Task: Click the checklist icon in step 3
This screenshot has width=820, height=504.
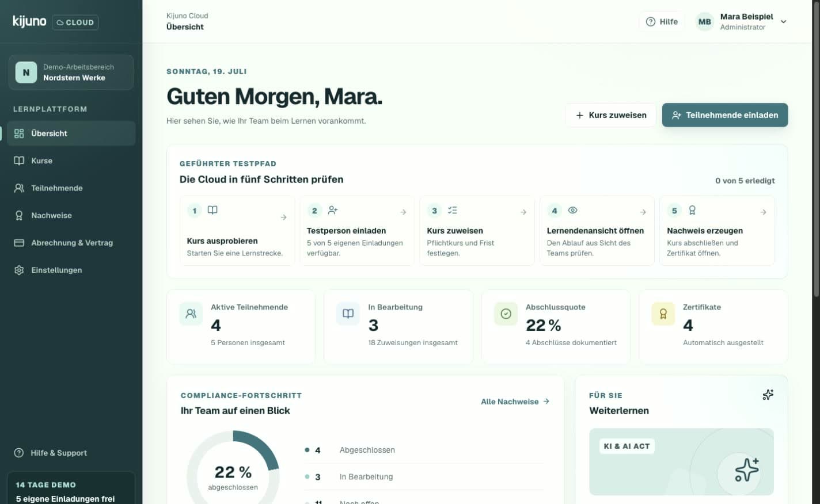Action: click(x=453, y=211)
